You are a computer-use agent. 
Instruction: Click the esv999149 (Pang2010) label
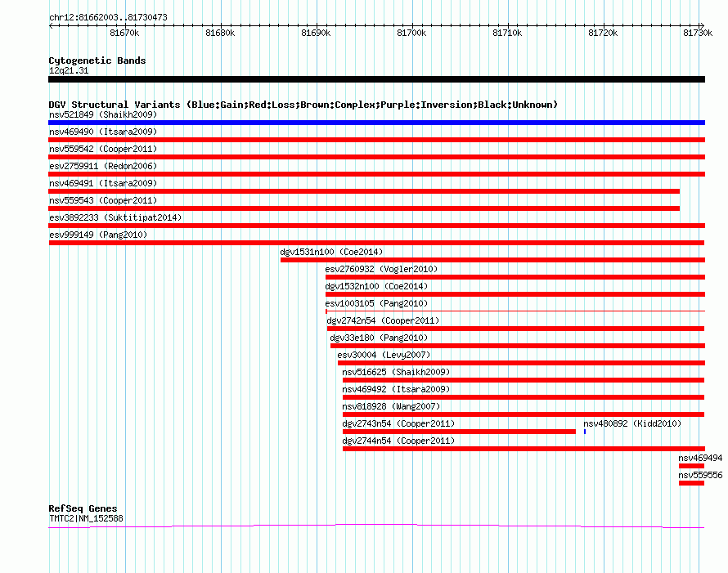point(98,235)
